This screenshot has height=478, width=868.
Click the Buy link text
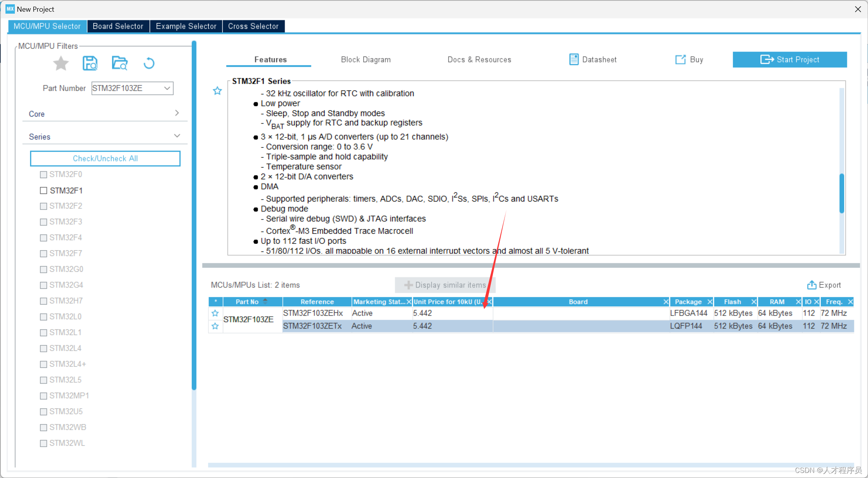697,59
